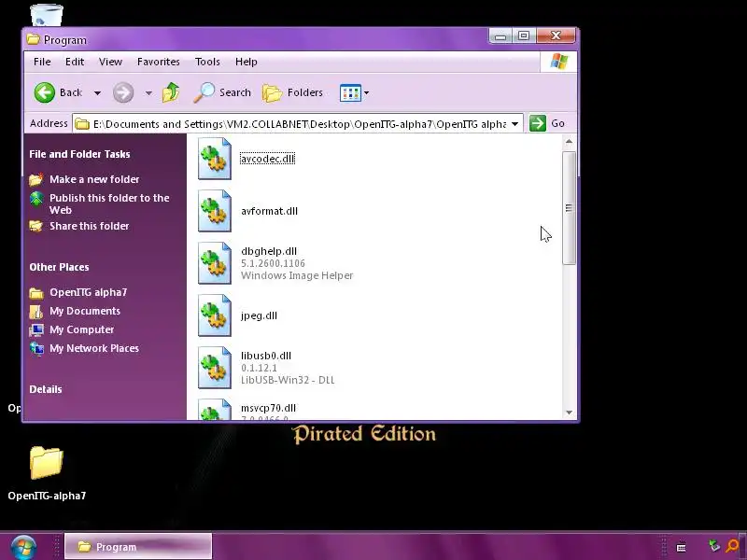Click the green arrow tray icon

(x=713, y=545)
